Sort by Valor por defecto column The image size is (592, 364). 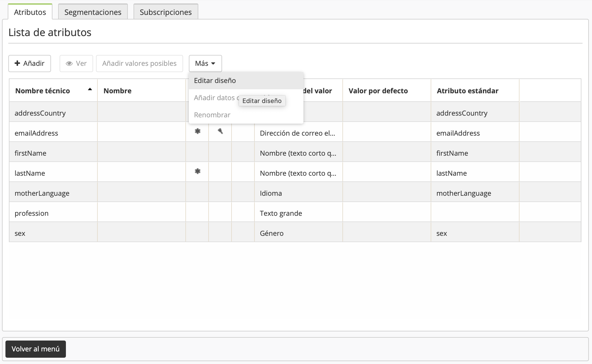point(378,91)
